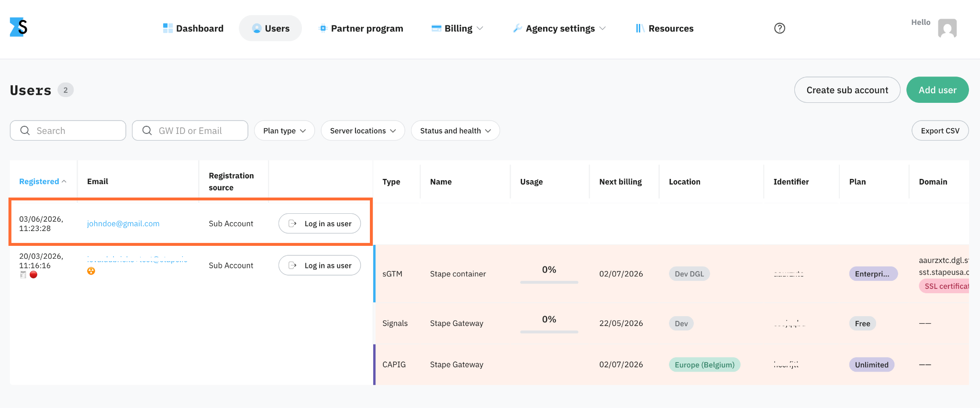980x408 pixels.
Task: Click the red status dot icon
Action: (33, 275)
